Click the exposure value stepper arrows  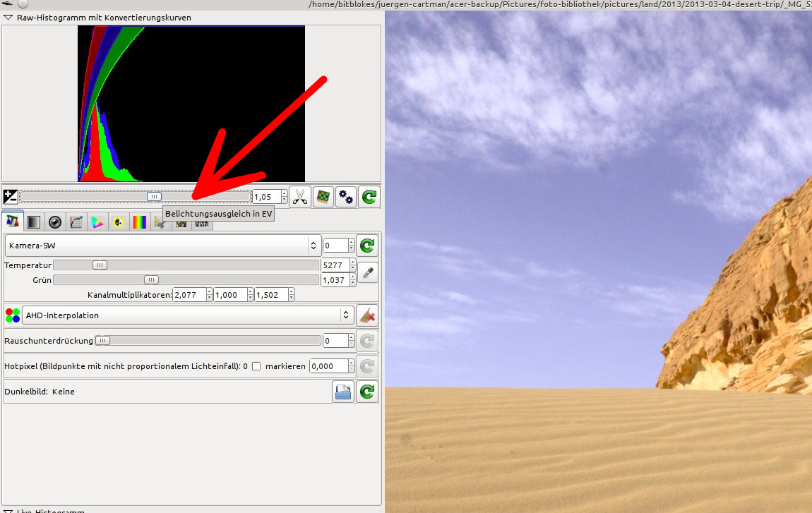pos(285,197)
